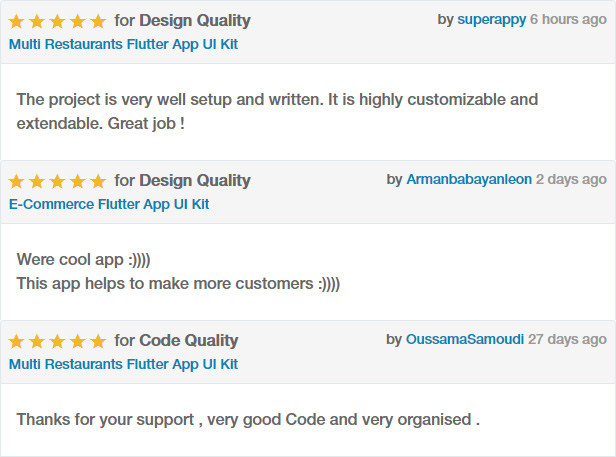Viewport: 616px width, 457px height.
Task: Open superappy's user profile link
Action: (491, 20)
